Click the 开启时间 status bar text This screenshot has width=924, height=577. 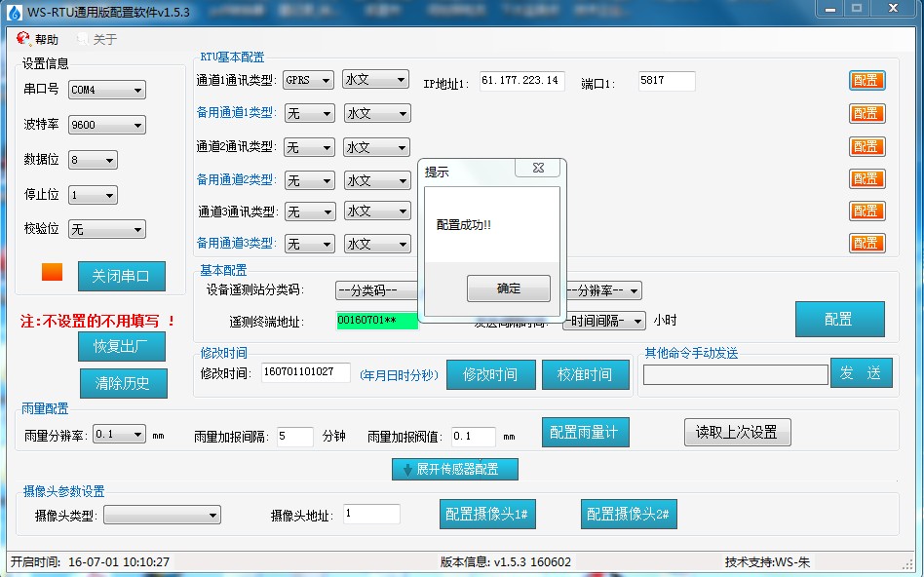(x=91, y=562)
